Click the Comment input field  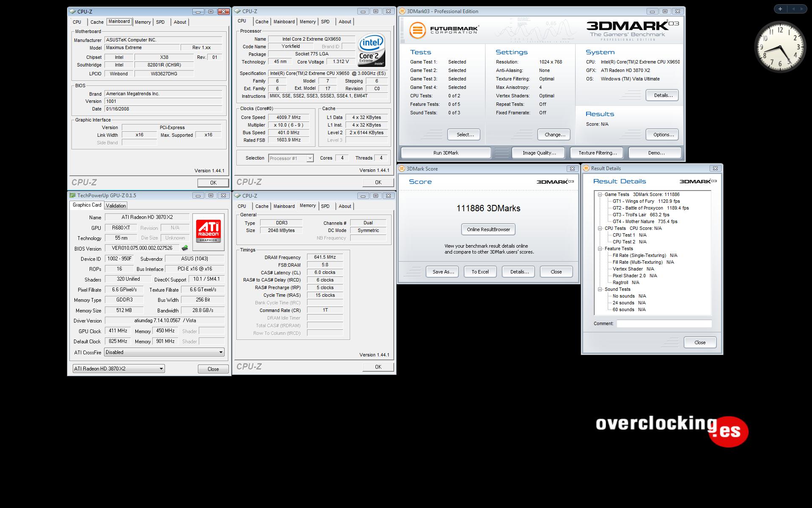pyautogui.click(x=664, y=324)
